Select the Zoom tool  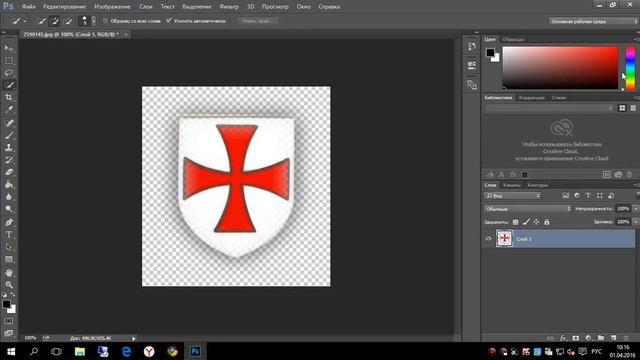coord(9,285)
